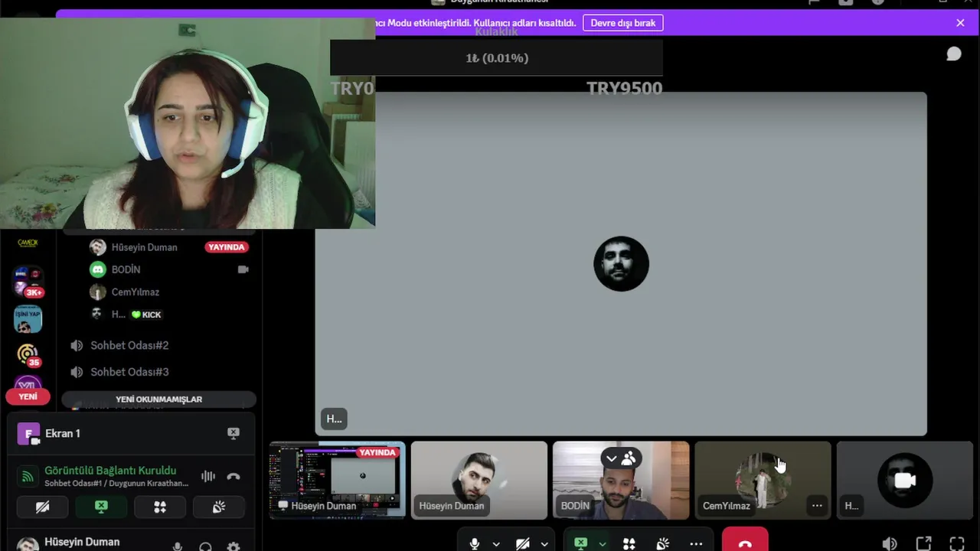Click Görüntülü Bağlantı Kuruldu status text

pyautogui.click(x=110, y=471)
